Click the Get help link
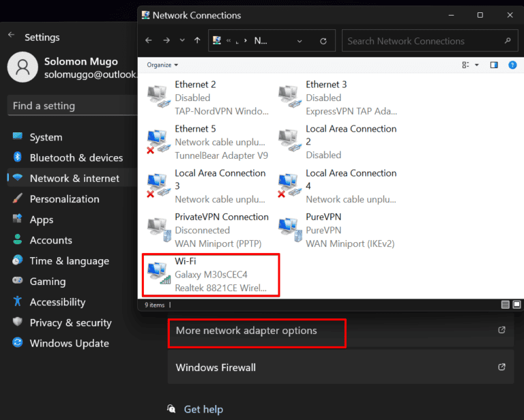524x420 pixels. (x=203, y=409)
